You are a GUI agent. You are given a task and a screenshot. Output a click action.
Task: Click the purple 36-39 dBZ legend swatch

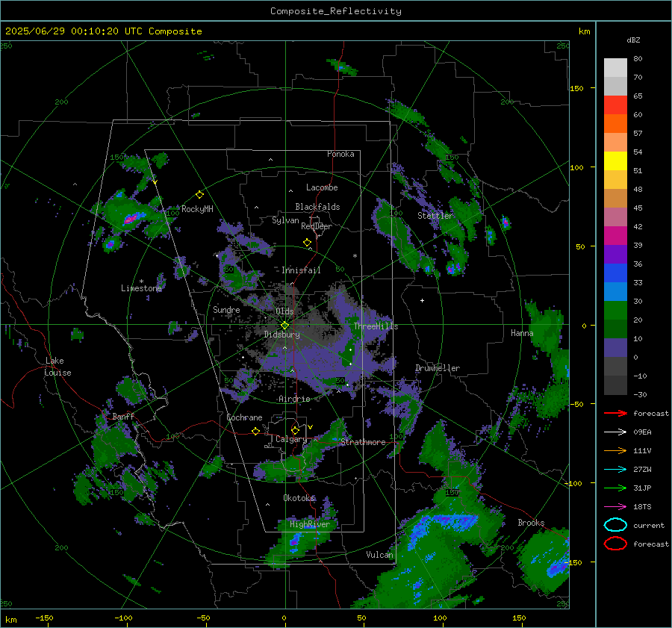pos(615,255)
